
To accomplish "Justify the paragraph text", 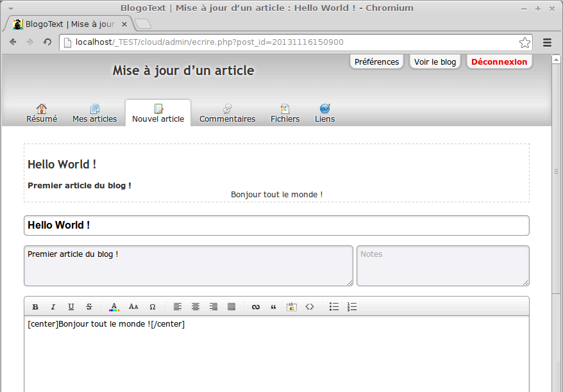I will tap(231, 307).
